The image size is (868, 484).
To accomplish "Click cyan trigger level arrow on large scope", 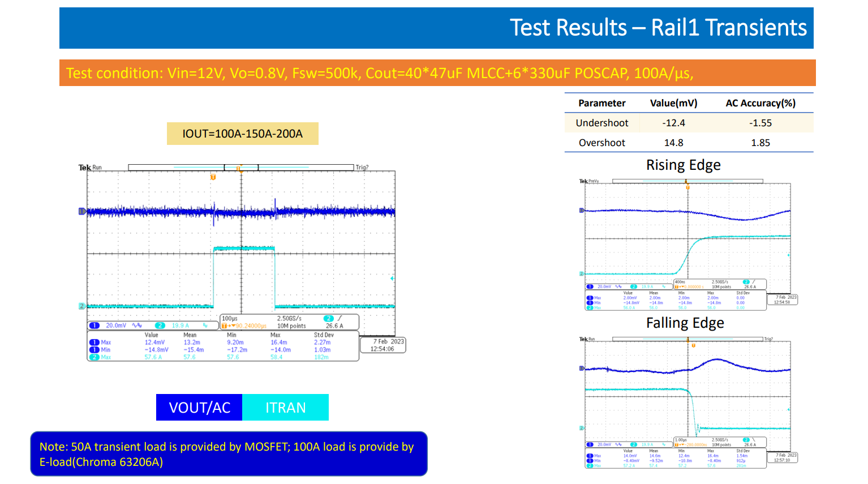I will pyautogui.click(x=392, y=279).
